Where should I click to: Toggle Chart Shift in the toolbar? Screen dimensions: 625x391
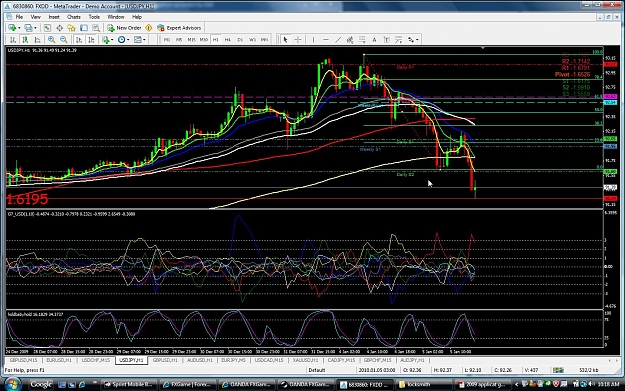point(91,39)
